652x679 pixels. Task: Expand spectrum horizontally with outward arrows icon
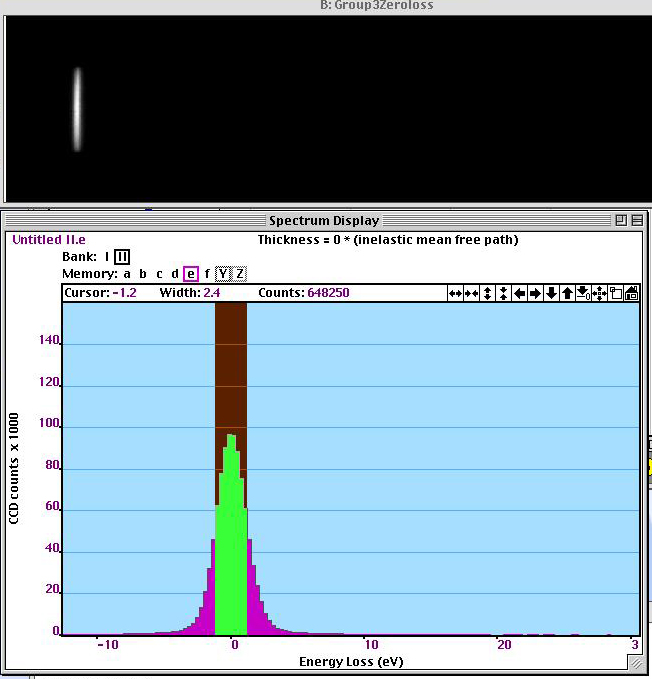click(455, 294)
